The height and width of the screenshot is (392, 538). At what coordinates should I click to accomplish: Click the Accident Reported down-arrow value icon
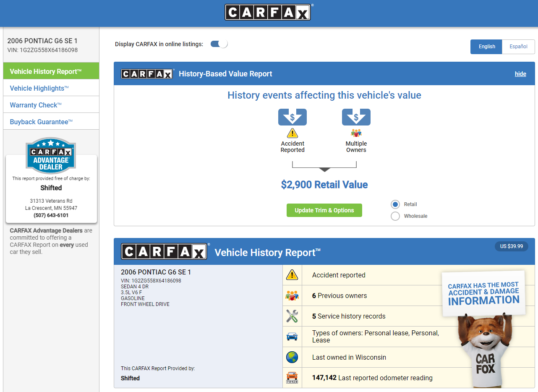pyautogui.click(x=293, y=117)
